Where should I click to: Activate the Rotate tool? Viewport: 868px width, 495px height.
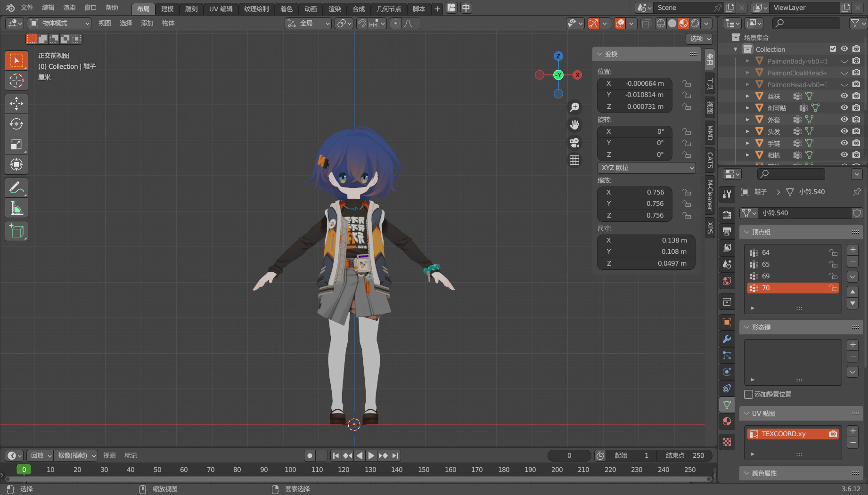coord(16,124)
